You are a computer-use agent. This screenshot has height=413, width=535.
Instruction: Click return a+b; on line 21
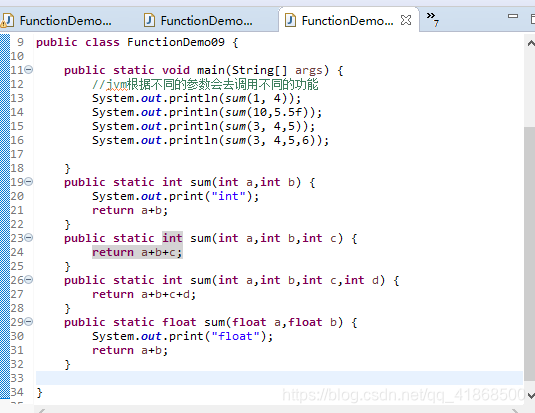130,210
